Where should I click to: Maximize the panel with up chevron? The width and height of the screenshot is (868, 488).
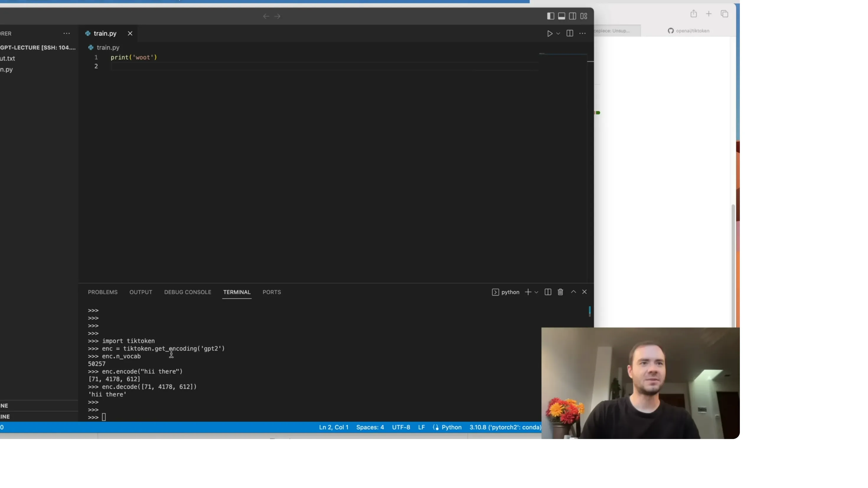pyautogui.click(x=573, y=292)
